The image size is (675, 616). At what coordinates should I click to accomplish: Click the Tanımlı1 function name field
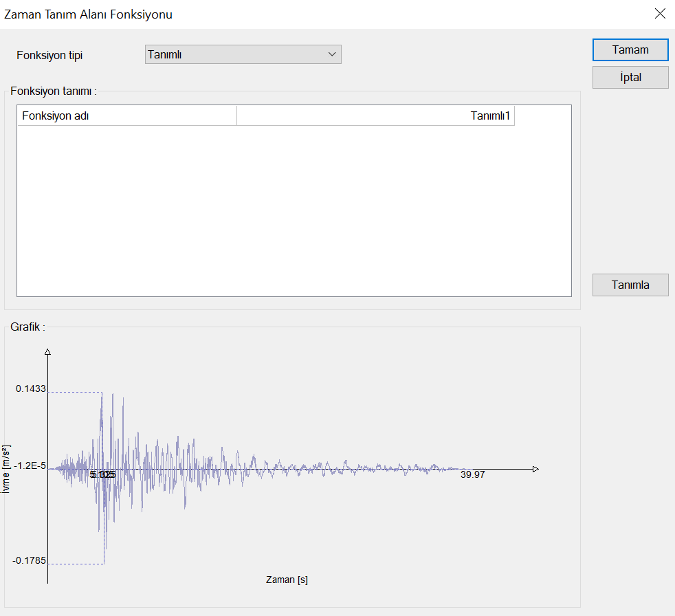pyautogui.click(x=375, y=116)
